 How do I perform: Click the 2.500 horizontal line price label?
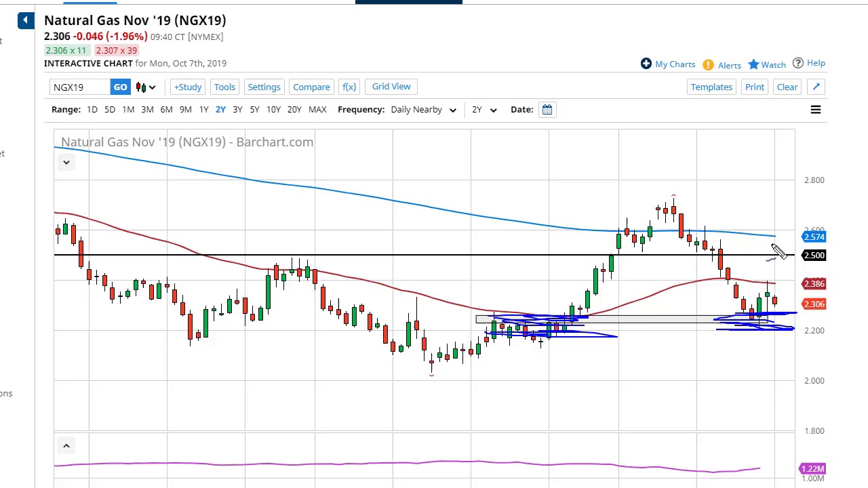(814, 256)
